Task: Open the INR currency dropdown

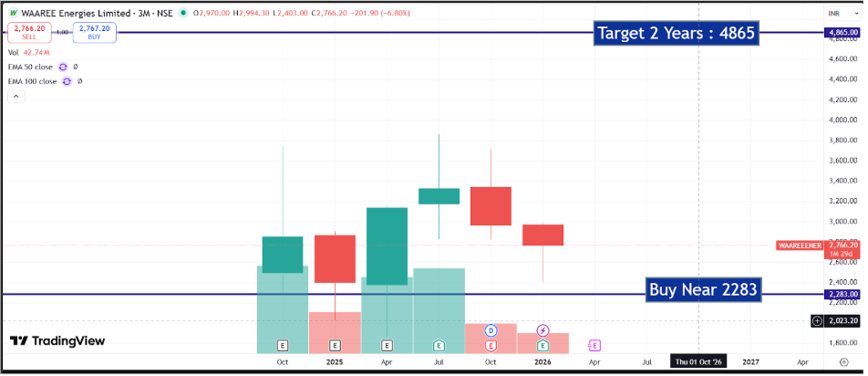Action: tap(843, 13)
